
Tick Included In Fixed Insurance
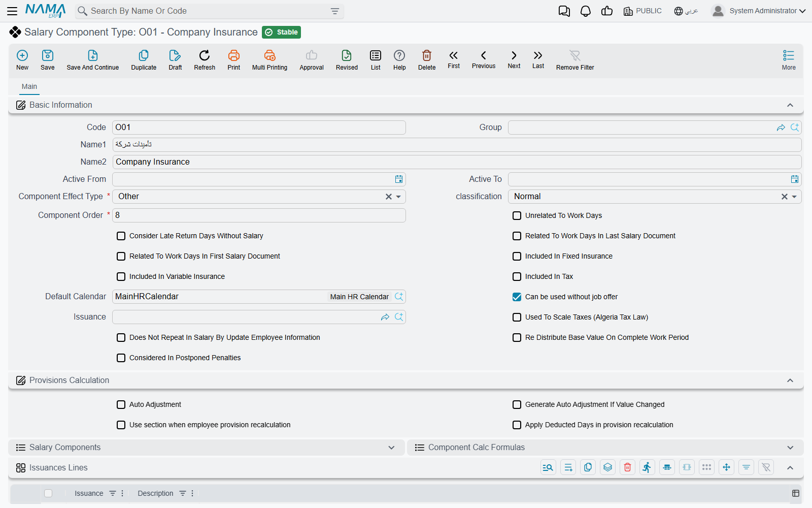517,257
